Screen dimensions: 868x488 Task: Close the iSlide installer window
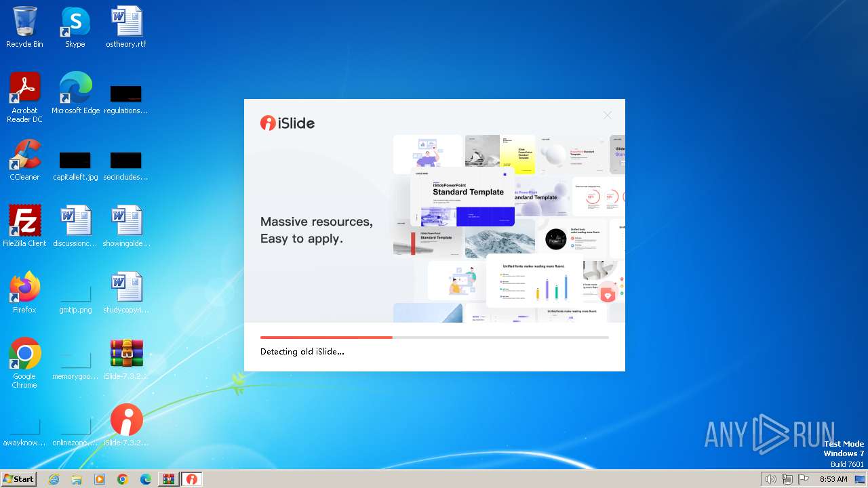(x=607, y=115)
